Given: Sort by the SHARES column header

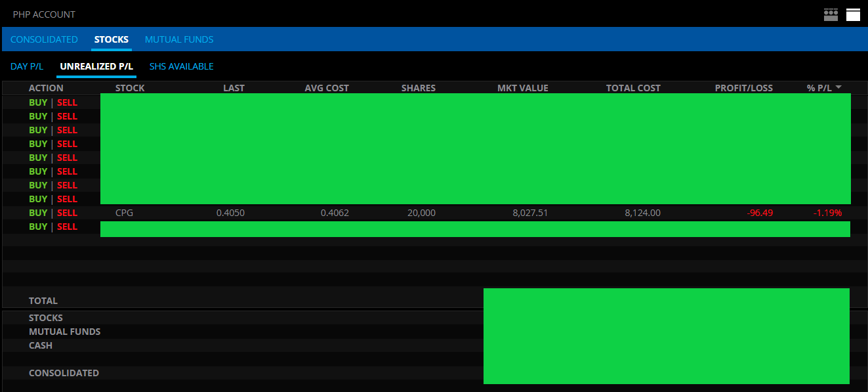Looking at the screenshot, I should pos(419,88).
